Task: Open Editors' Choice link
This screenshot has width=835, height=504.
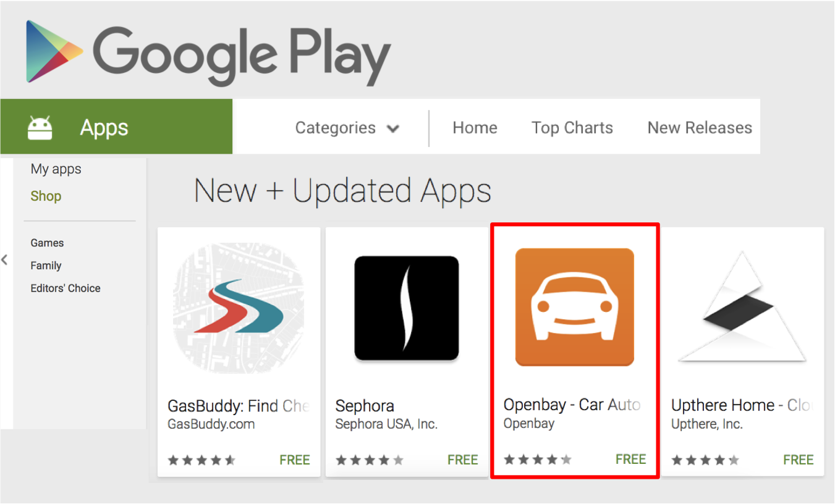Action: [x=66, y=288]
